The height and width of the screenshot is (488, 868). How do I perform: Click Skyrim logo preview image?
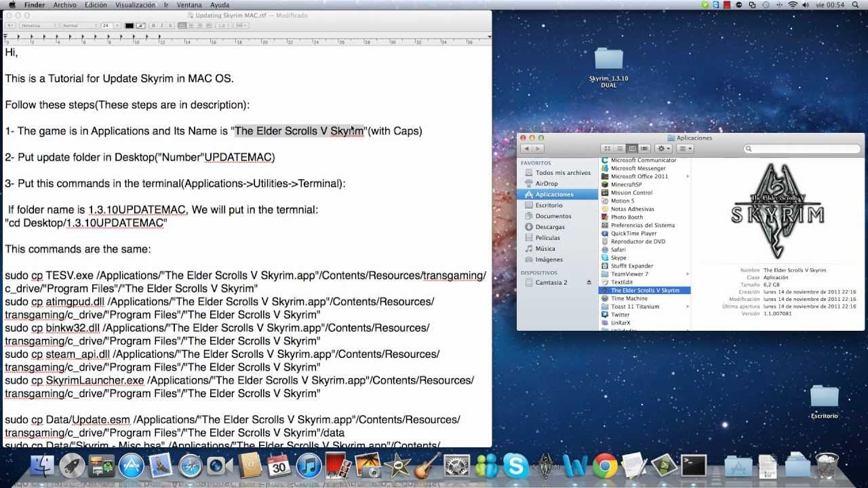click(x=778, y=211)
